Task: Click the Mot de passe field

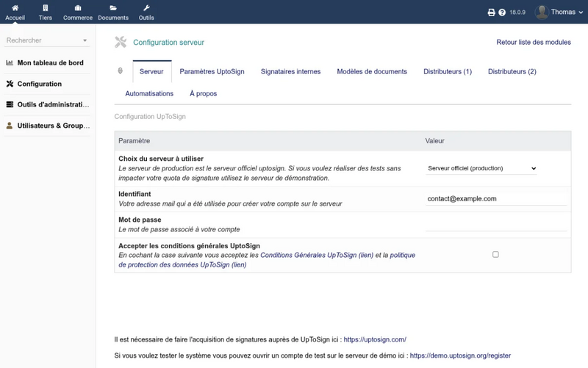Action: point(496,225)
